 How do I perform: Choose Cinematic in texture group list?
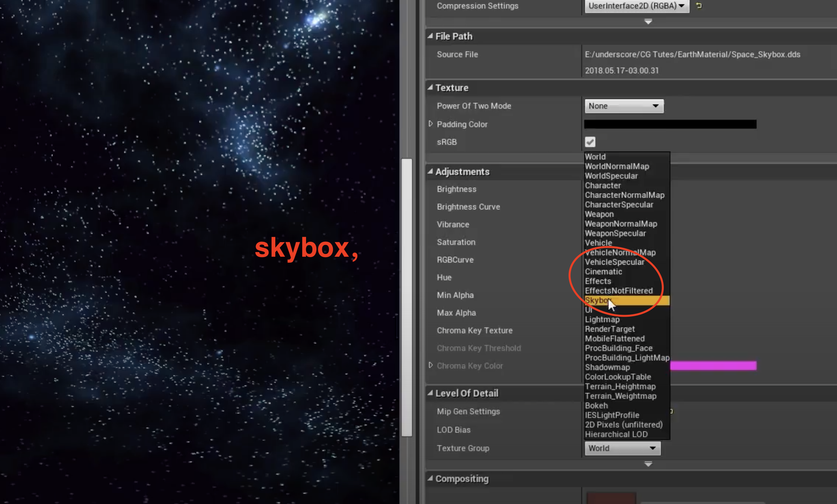(x=603, y=272)
